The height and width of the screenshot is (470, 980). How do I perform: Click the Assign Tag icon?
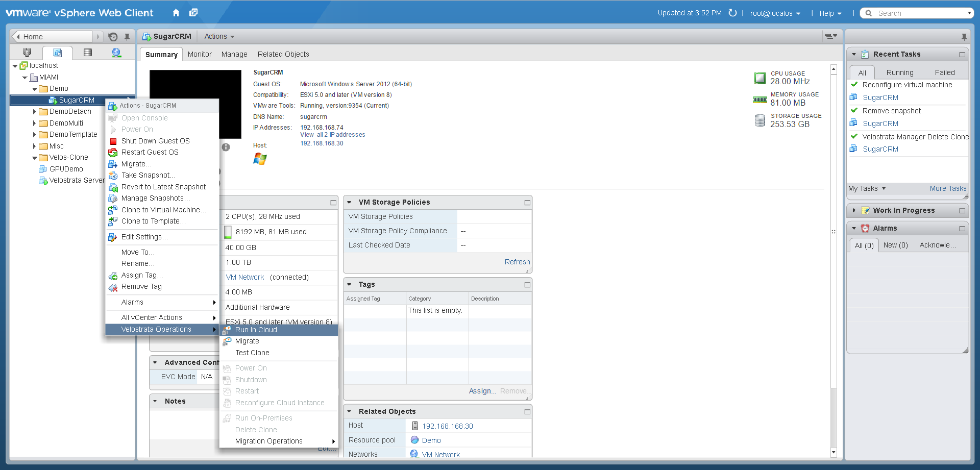click(113, 276)
